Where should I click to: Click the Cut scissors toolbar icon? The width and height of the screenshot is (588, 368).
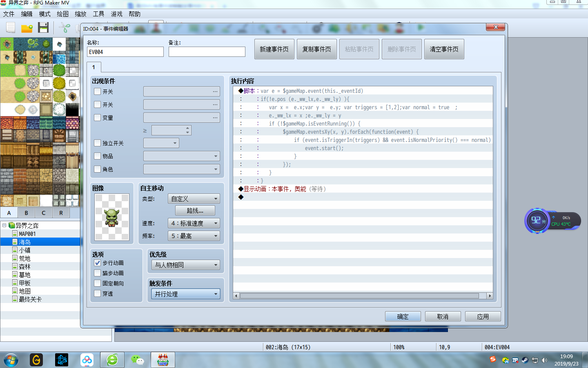pyautogui.click(x=64, y=28)
